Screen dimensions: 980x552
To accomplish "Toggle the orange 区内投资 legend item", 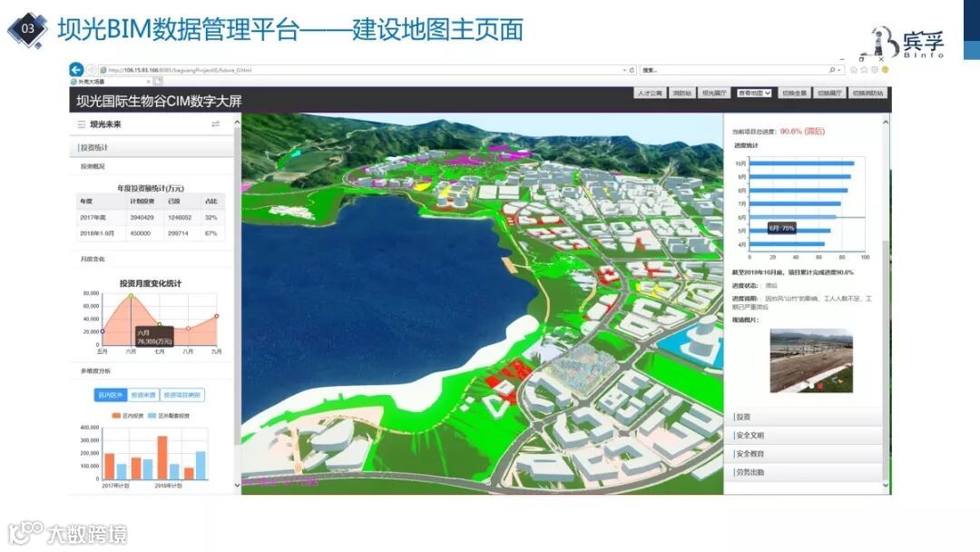I will pos(128,416).
